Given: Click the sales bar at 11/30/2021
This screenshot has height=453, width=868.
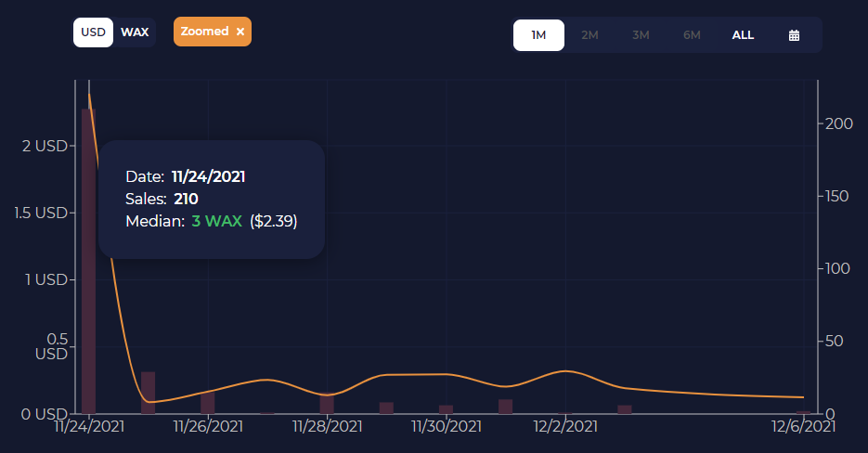Looking at the screenshot, I should 447,409.
